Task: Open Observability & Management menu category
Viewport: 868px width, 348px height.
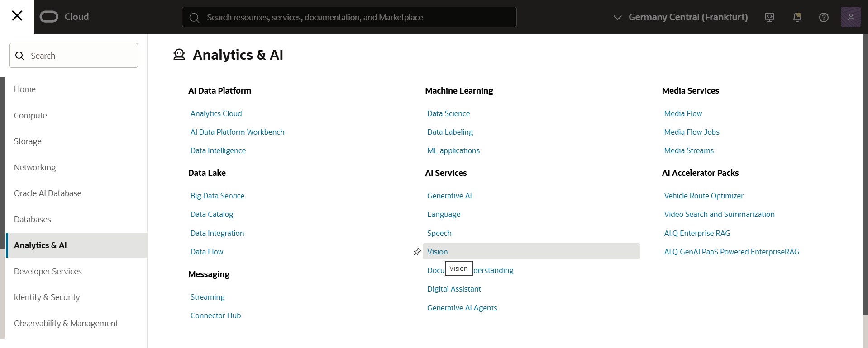Action: click(x=66, y=323)
